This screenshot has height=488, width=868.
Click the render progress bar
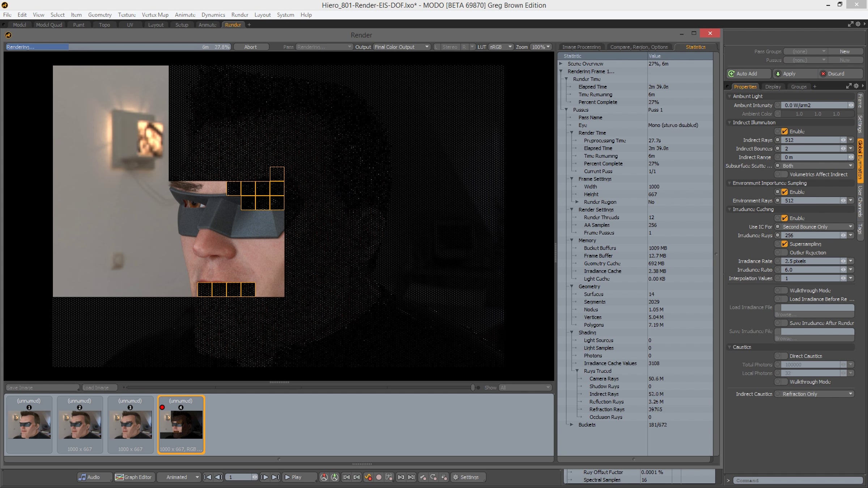[x=118, y=47]
